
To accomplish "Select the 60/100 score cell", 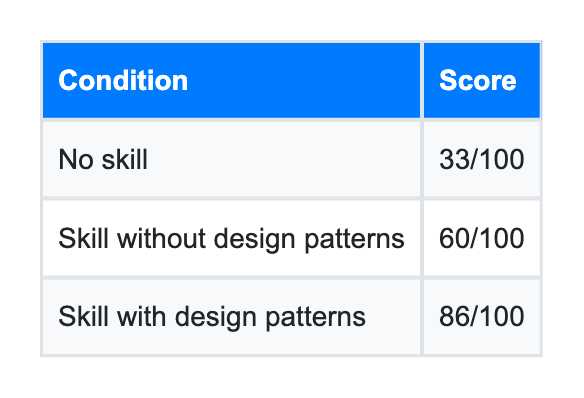I will click(x=482, y=238).
